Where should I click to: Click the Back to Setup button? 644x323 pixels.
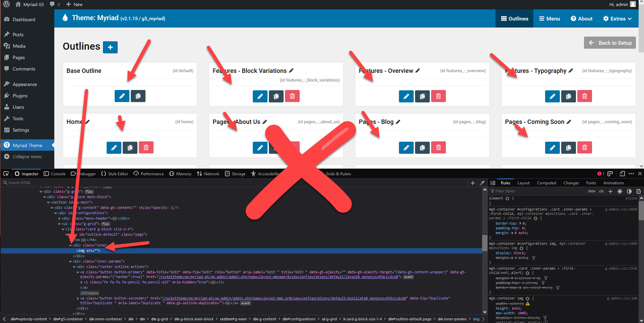610,43
